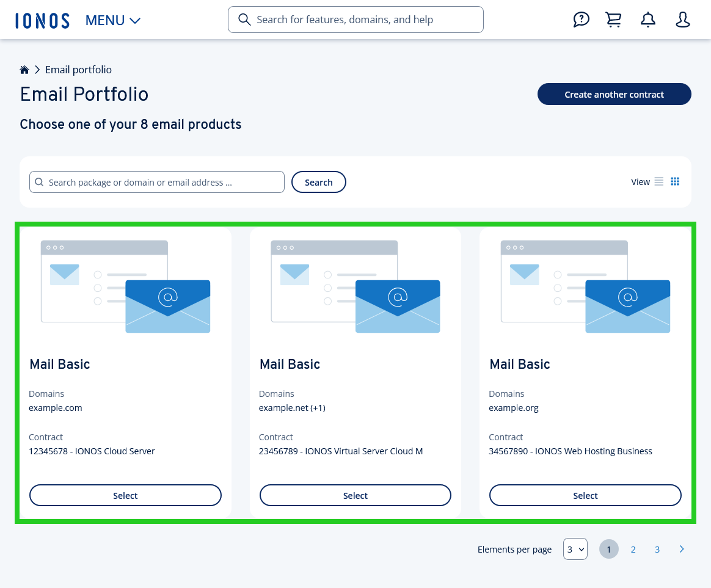Click the next page arrow
Screen dimensions: 711x588
coord(682,549)
